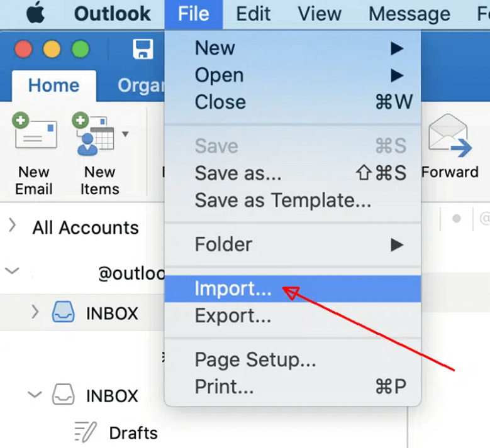This screenshot has width=490, height=448.
Task: Select the highlighted INBOX tray icon
Action: pyautogui.click(x=63, y=312)
